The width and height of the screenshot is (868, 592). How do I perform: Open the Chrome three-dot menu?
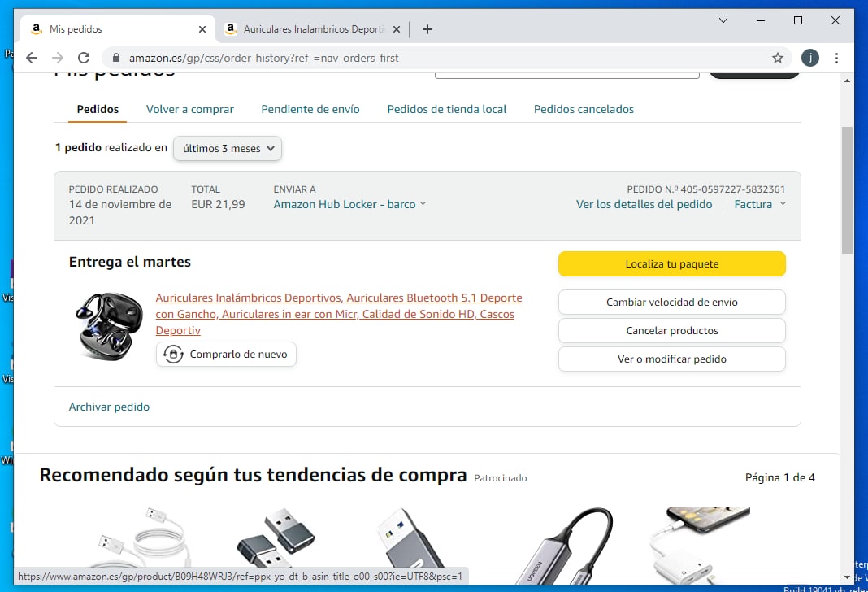836,58
